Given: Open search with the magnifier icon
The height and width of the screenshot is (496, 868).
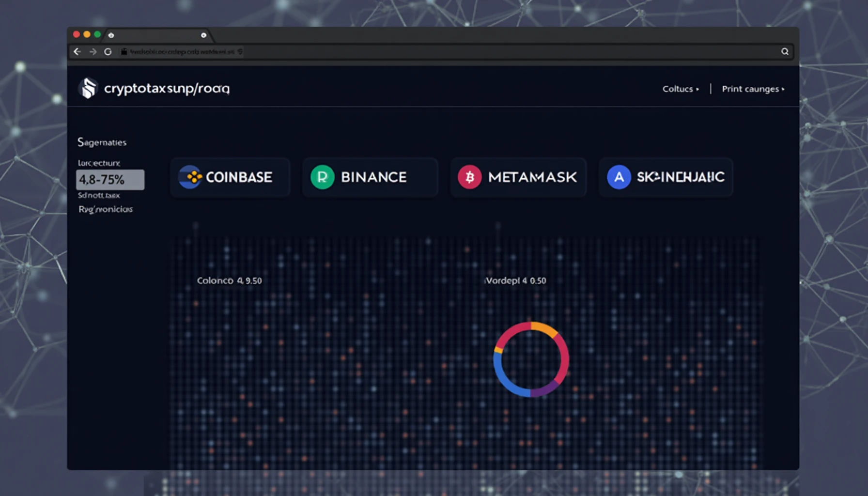Looking at the screenshot, I should click(785, 51).
